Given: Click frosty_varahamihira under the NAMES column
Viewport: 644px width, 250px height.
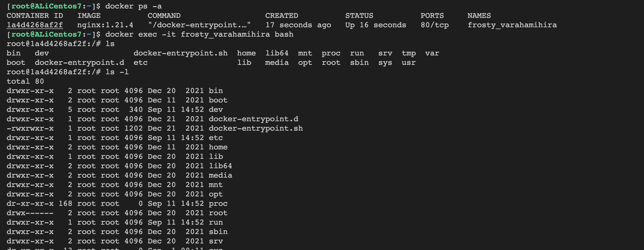Looking at the screenshot, I should 512,25.
